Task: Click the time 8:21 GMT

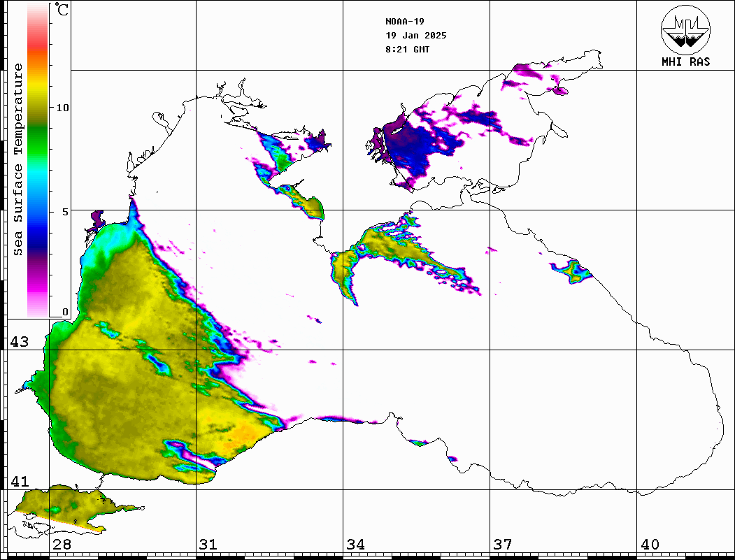Action: 407,50
